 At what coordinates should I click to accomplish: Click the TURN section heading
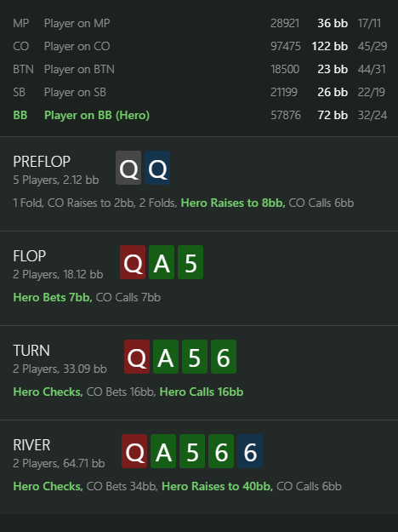click(31, 351)
